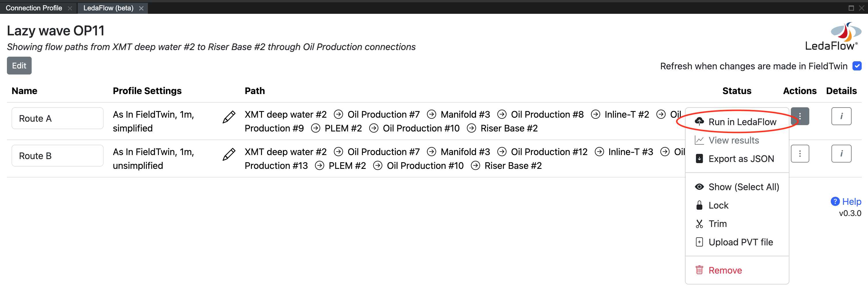The height and width of the screenshot is (298, 868).
Task: Close the LedaFlow (beta) tab
Action: click(141, 8)
